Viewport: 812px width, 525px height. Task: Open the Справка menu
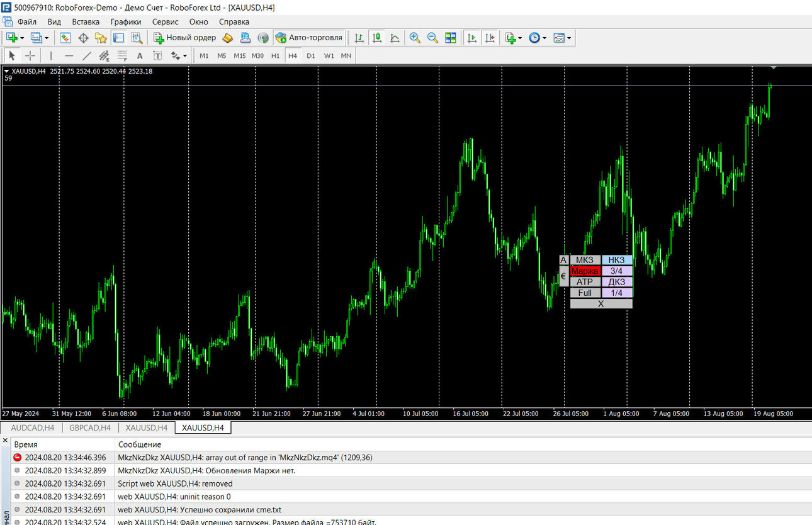tap(234, 21)
